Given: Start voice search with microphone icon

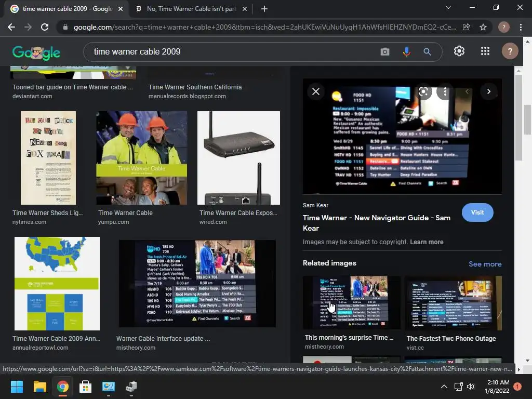Looking at the screenshot, I should coord(406,51).
